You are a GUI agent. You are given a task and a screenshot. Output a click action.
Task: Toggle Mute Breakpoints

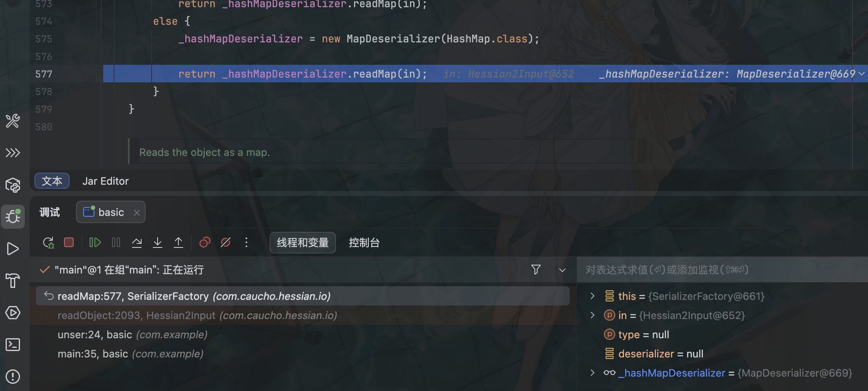point(226,243)
